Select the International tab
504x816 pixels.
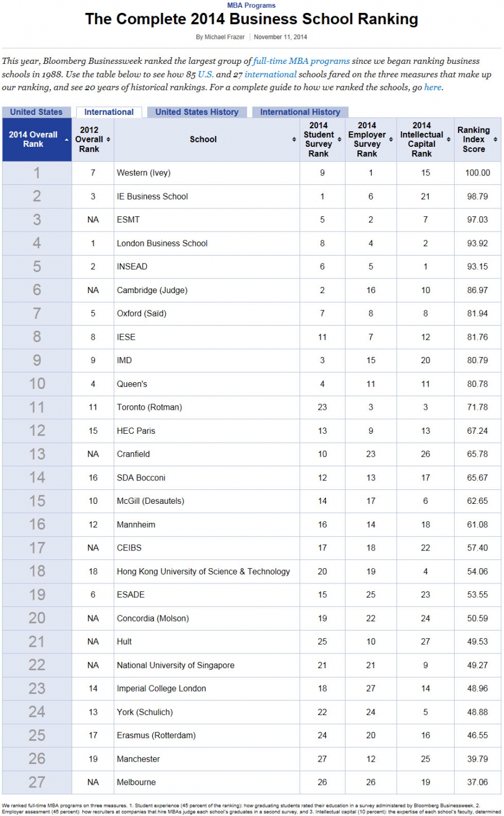(x=109, y=112)
